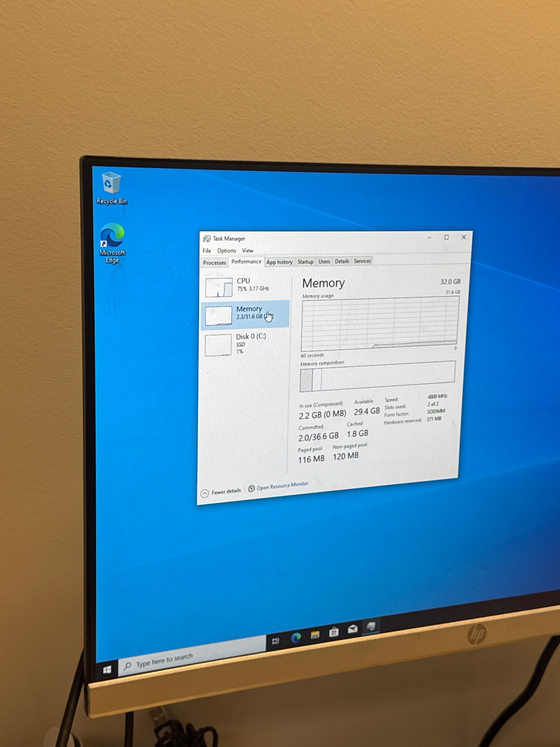The image size is (560, 747).
Task: Switch to the Startup tab
Action: point(305,262)
